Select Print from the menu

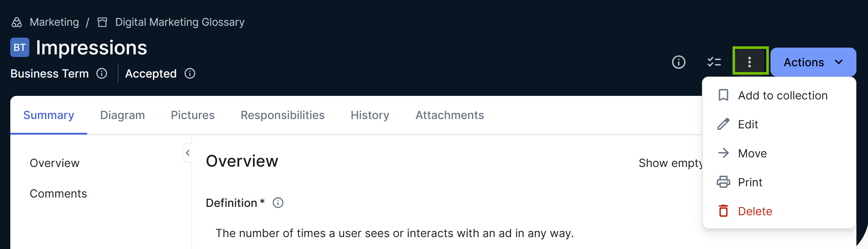tap(750, 182)
